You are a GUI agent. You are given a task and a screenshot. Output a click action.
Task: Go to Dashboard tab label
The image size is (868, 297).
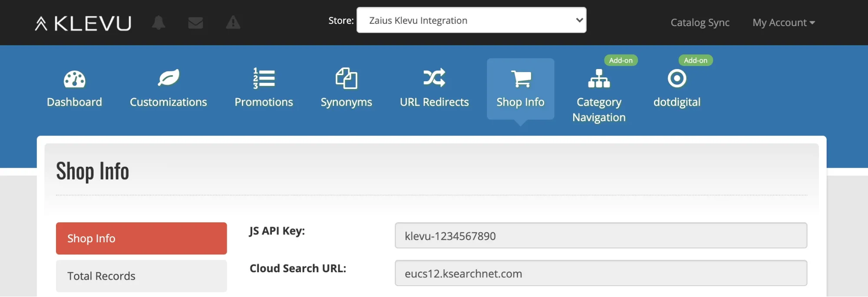point(75,102)
